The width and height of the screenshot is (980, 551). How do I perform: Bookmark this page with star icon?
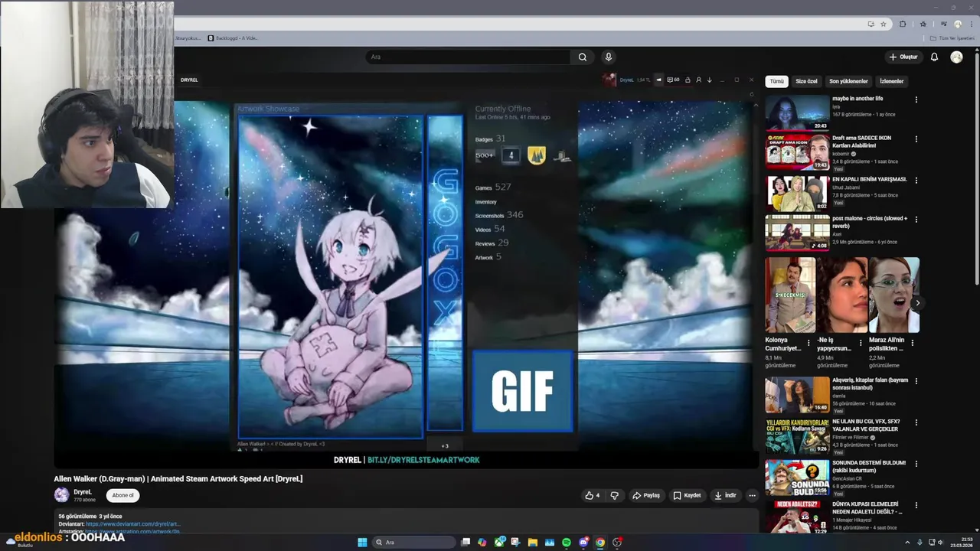point(883,24)
